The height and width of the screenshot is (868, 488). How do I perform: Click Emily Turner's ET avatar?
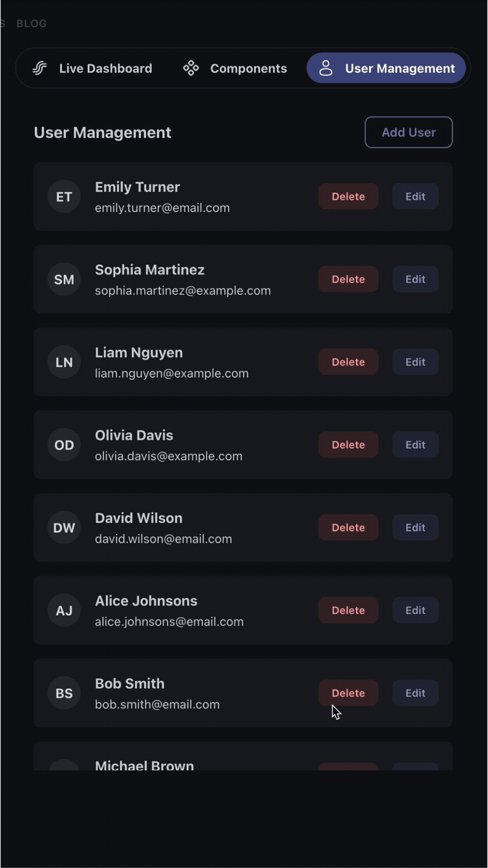coord(64,197)
